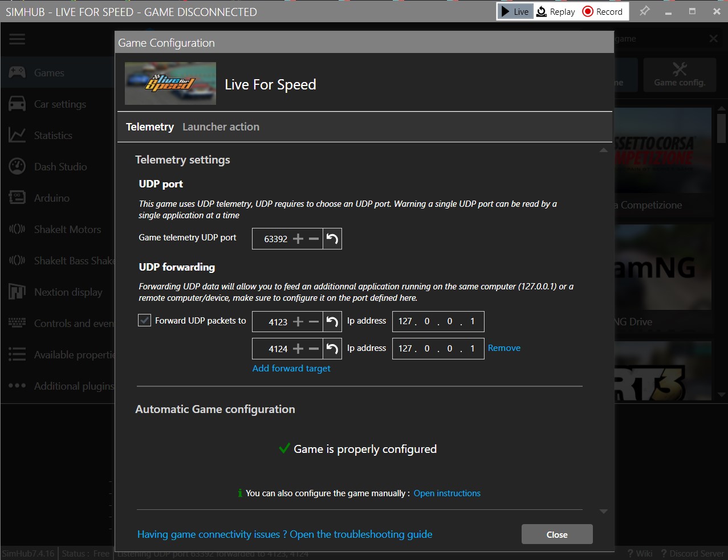Click the Close button in dialog
728x560 pixels.
pyautogui.click(x=557, y=534)
